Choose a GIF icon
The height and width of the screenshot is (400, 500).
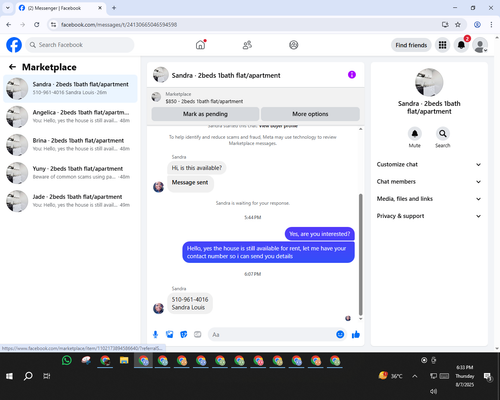[x=198, y=334]
